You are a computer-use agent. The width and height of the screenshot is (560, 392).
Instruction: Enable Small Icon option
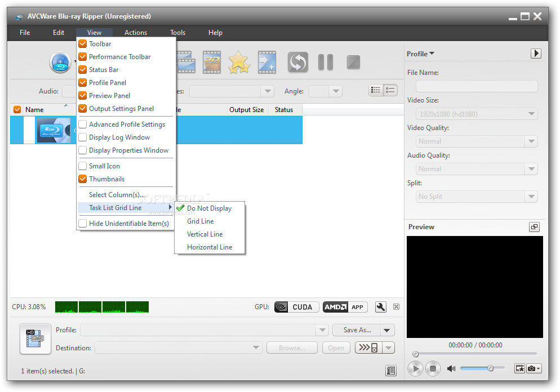[82, 166]
